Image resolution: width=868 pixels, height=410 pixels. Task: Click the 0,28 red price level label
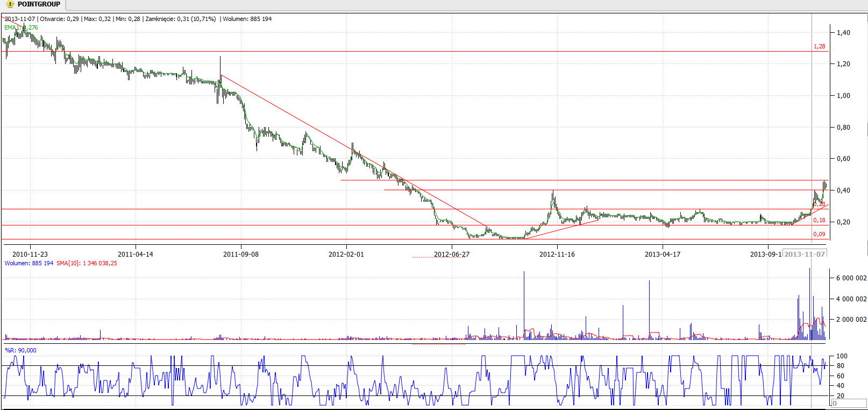819,204
